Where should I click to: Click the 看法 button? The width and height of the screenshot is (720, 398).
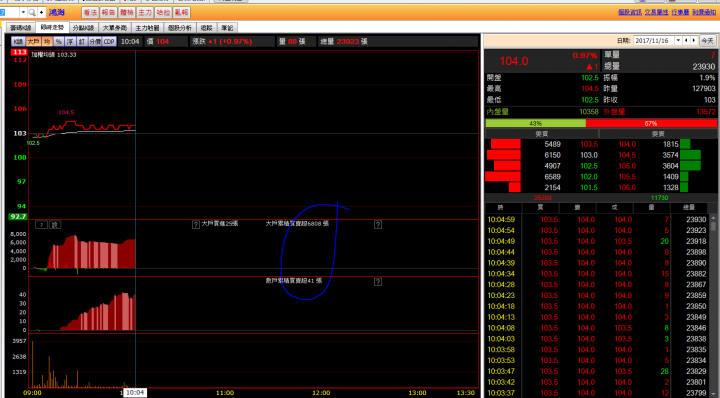tap(90, 13)
